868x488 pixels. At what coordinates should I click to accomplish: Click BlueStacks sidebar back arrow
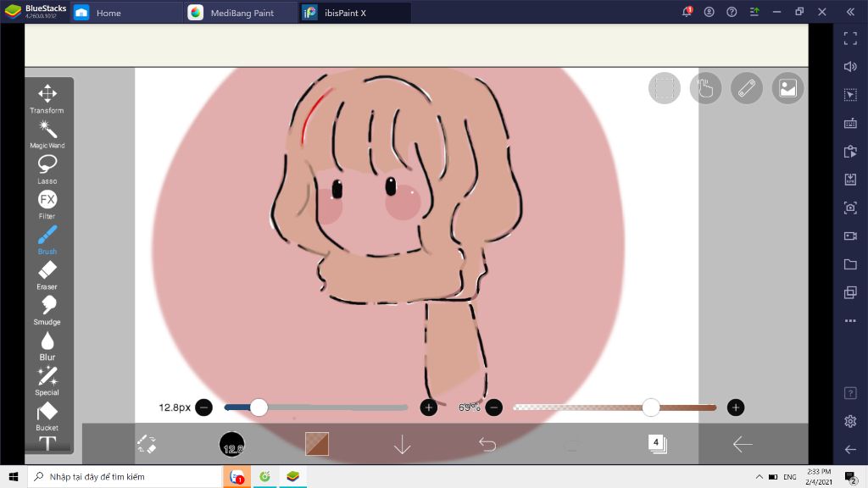point(850,449)
